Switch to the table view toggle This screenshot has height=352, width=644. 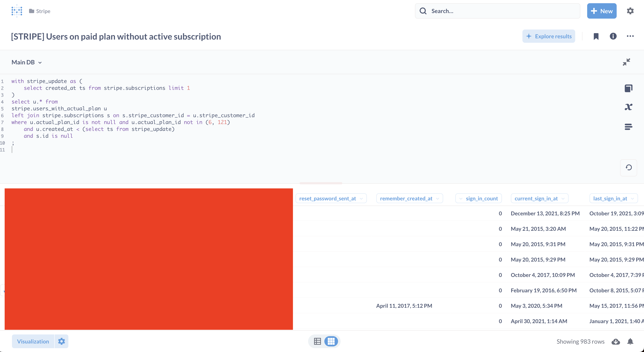(317, 342)
